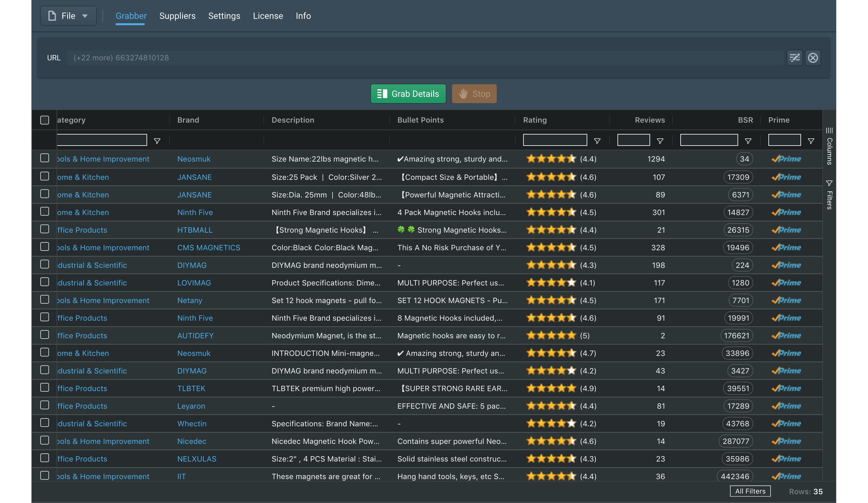868x503 pixels.
Task: Click the Category filter text box
Action: pyautogui.click(x=102, y=140)
